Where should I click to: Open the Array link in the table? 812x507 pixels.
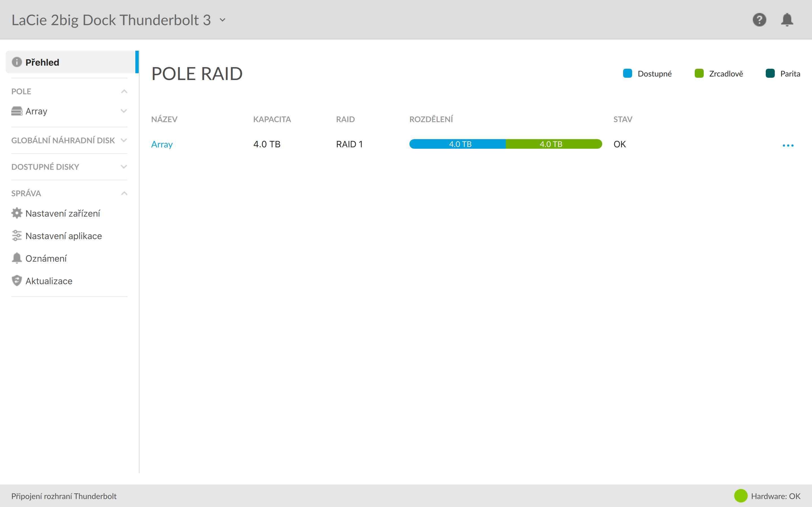(x=162, y=144)
